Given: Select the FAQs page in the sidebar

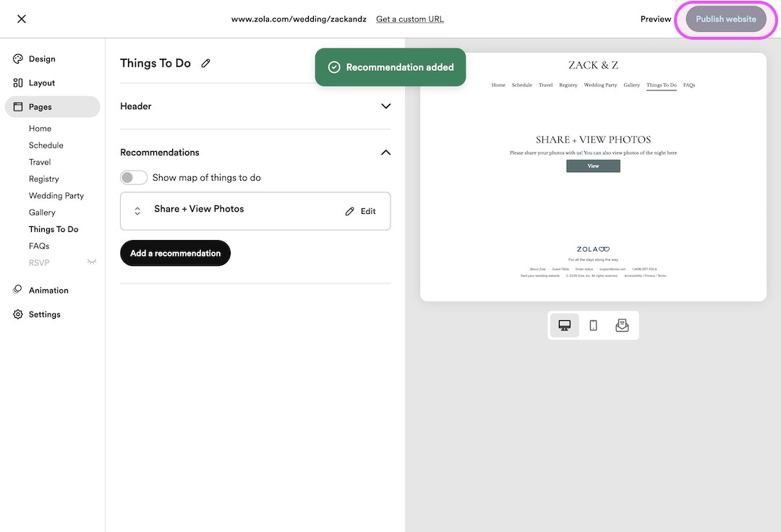Looking at the screenshot, I should click(39, 246).
